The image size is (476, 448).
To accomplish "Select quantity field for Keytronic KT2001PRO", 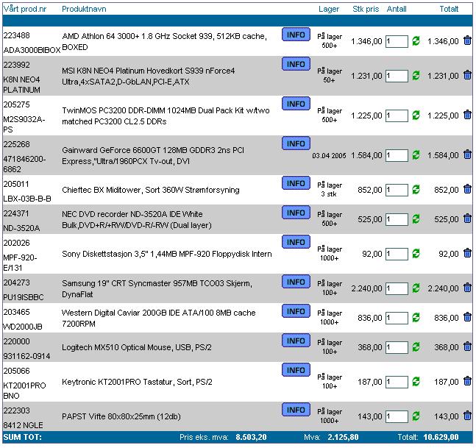I will tap(397, 382).
